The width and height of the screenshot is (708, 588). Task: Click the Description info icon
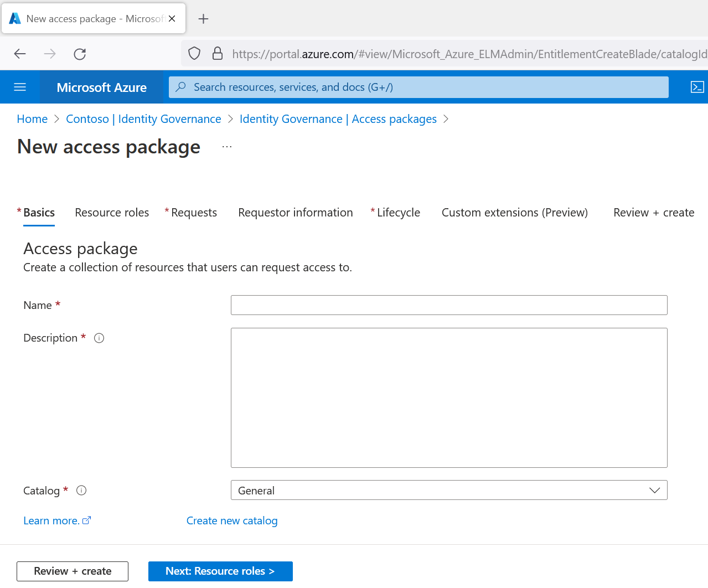click(x=99, y=338)
